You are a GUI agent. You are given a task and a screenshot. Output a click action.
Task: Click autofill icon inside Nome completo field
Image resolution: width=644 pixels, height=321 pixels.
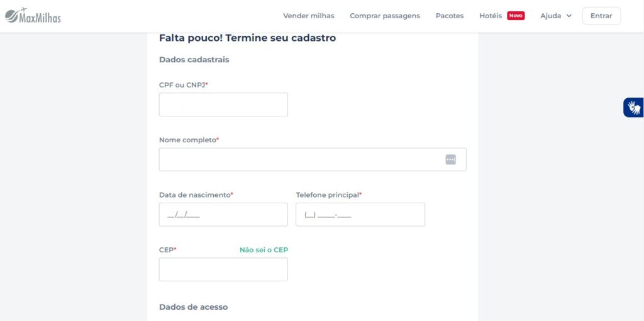[x=450, y=160]
